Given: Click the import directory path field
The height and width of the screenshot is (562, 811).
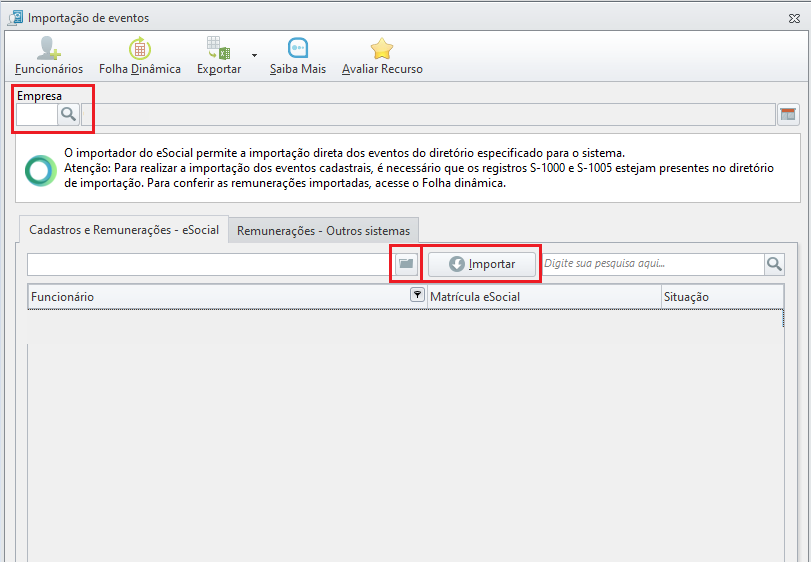Looking at the screenshot, I should [211, 264].
